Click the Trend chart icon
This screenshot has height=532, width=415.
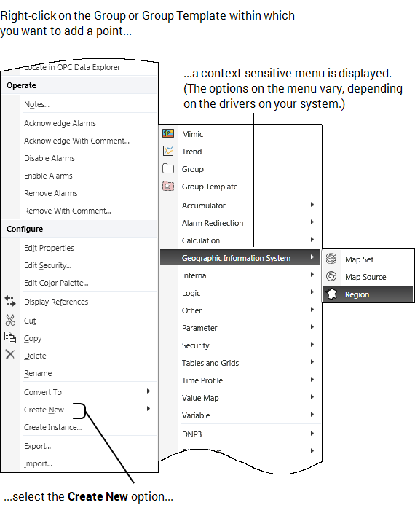168,151
